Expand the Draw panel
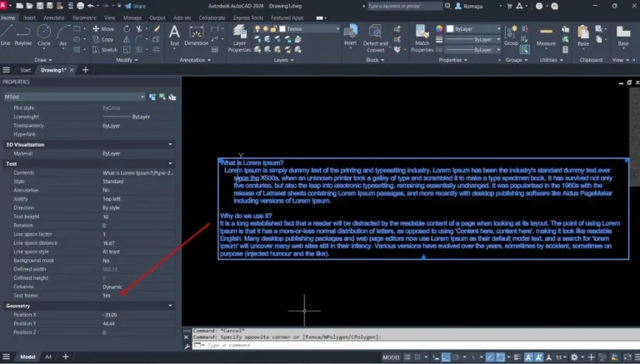The width and height of the screenshot is (640, 364). (42, 60)
